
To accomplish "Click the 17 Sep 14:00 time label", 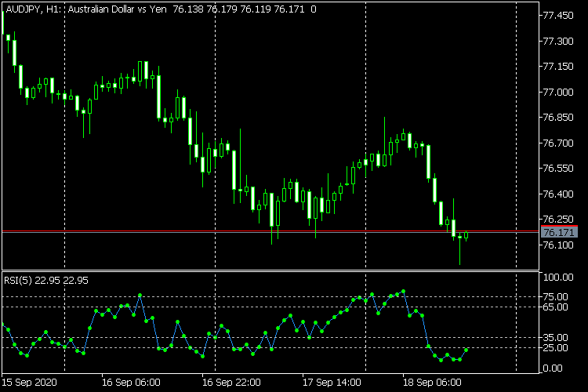I will (x=332, y=383).
